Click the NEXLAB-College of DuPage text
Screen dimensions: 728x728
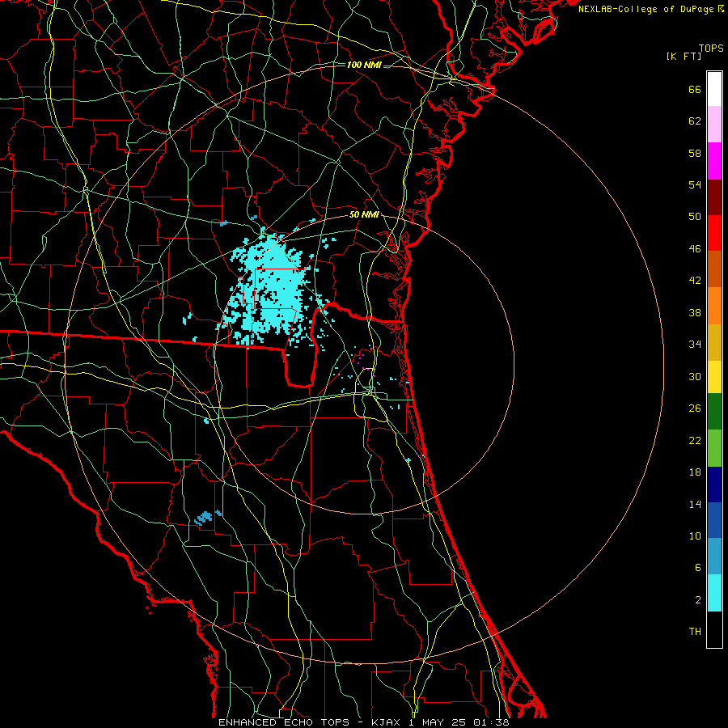(645, 9)
